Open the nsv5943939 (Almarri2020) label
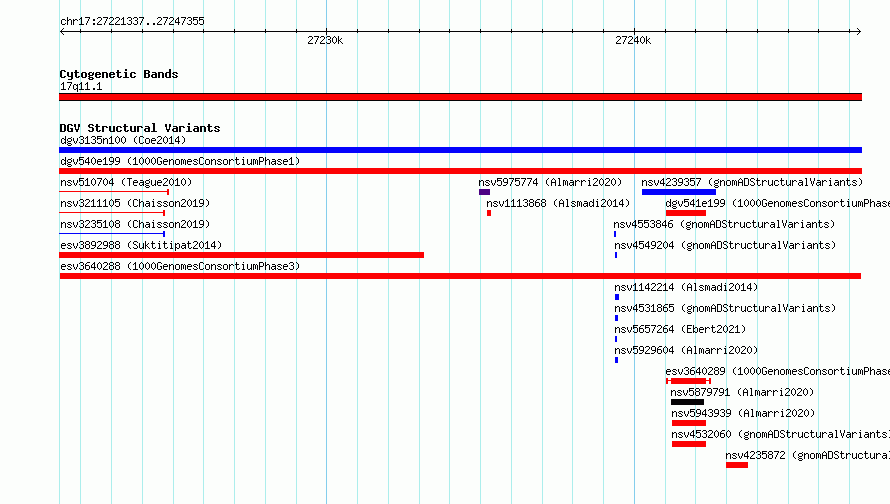 click(x=743, y=413)
